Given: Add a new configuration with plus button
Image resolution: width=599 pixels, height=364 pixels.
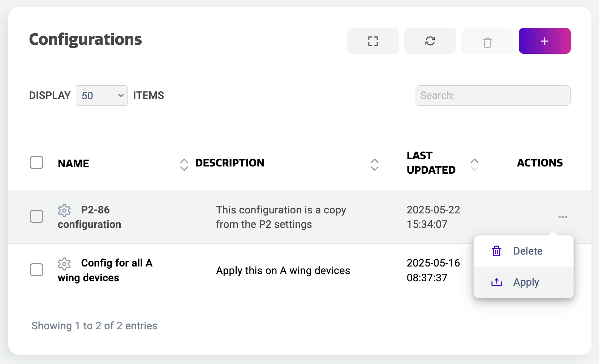Looking at the screenshot, I should (544, 41).
